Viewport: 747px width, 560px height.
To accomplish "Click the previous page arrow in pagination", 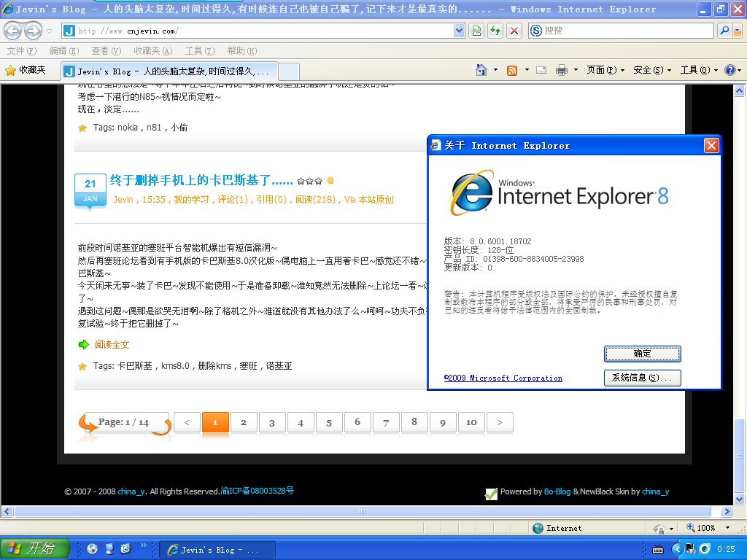I will coord(187,422).
